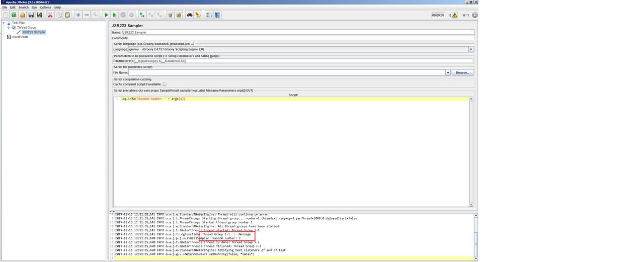Toggle Cache compiled script if available checkbox
The height and width of the screenshot is (262, 644).
164,84
